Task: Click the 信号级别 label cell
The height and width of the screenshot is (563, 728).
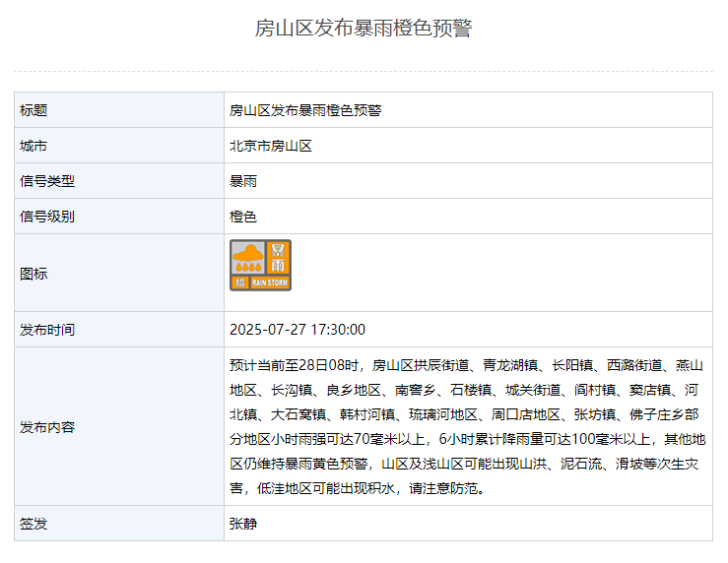Action: [x=119, y=217]
